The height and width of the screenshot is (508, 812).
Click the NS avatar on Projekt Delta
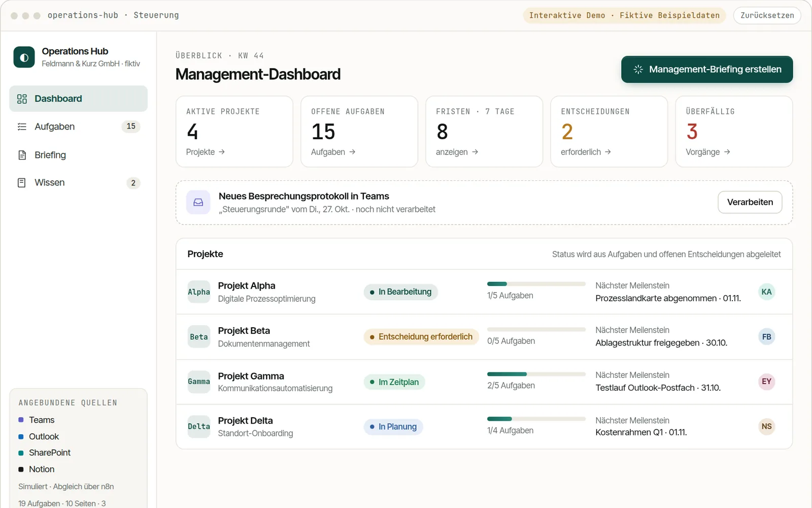766,426
